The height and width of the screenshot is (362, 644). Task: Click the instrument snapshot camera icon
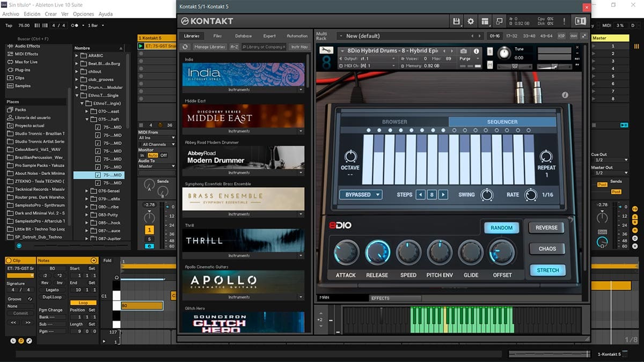point(464,51)
